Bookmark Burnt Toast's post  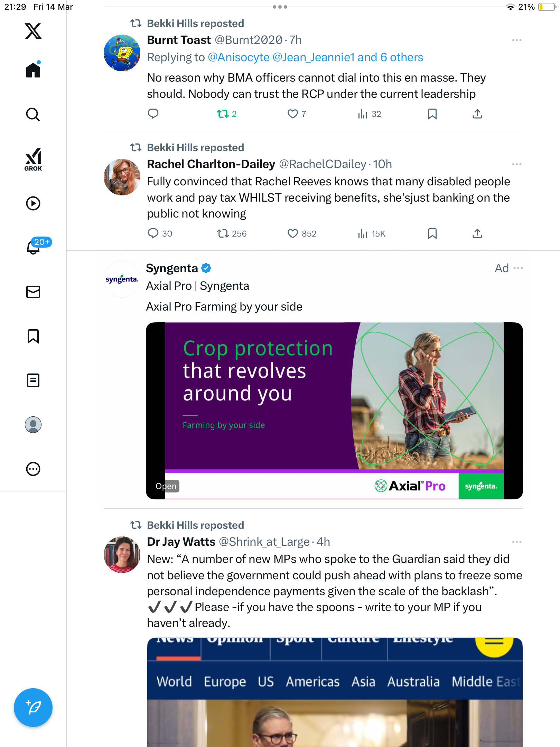tap(432, 114)
